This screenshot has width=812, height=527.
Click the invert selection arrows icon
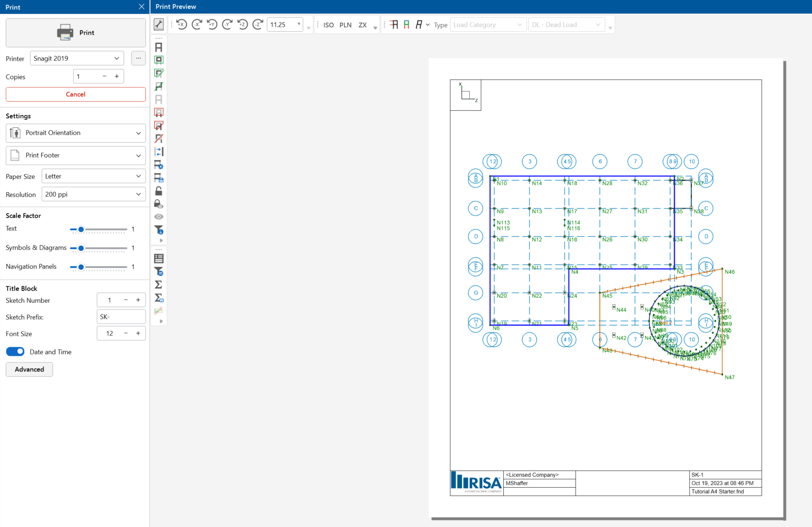(x=159, y=152)
